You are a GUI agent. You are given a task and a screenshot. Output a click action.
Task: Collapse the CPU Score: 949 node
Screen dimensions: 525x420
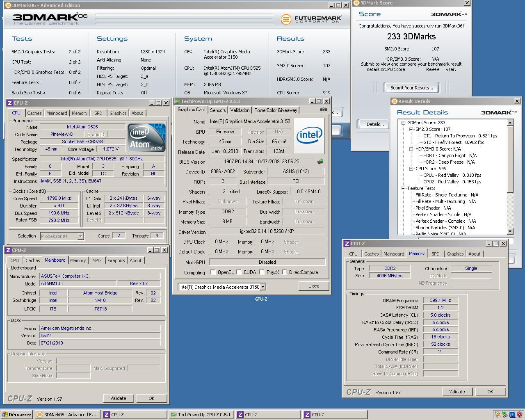point(411,169)
